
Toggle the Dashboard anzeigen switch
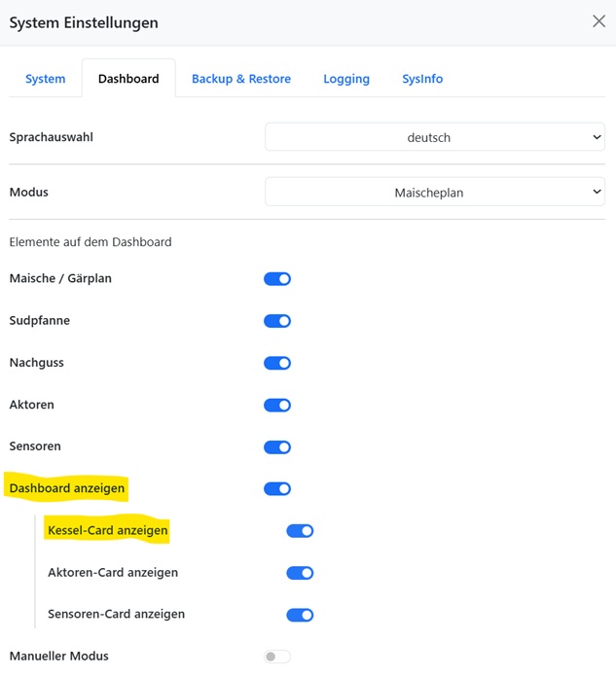[277, 488]
